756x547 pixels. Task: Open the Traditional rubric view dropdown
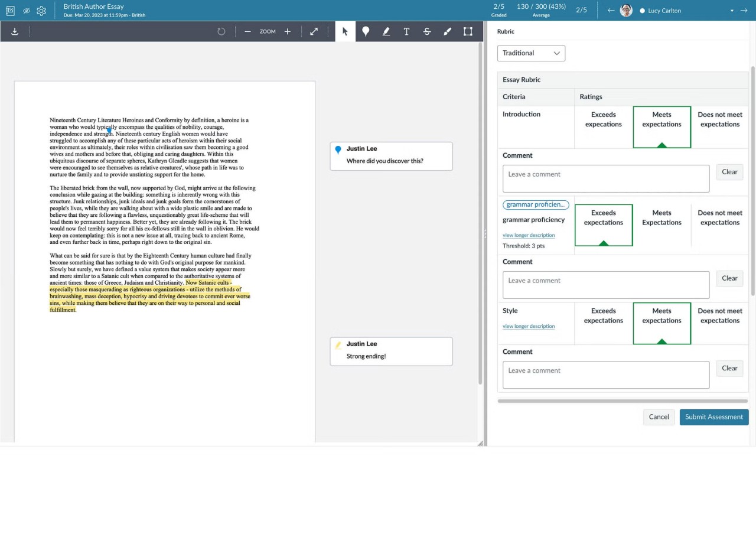pyautogui.click(x=531, y=53)
